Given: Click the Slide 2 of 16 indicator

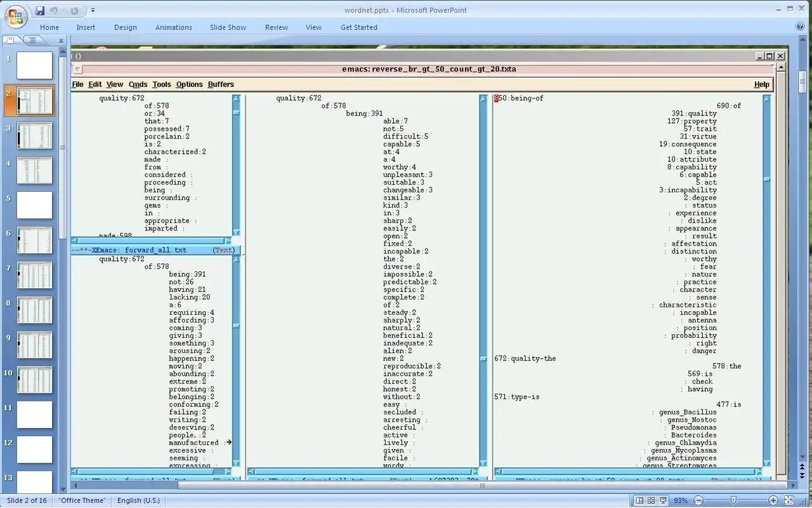Looking at the screenshot, I should (27, 500).
